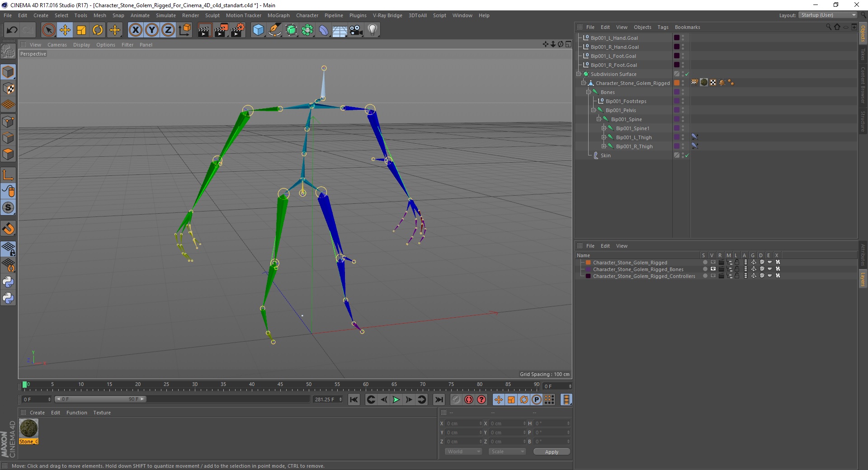
Task: Open Object Manager Tags menu
Action: 663,27
